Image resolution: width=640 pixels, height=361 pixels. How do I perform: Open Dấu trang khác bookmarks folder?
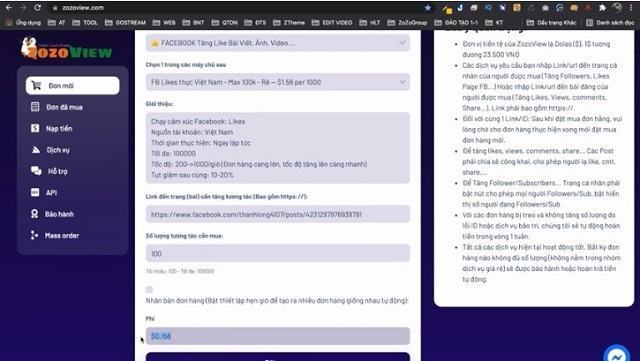tap(551, 22)
